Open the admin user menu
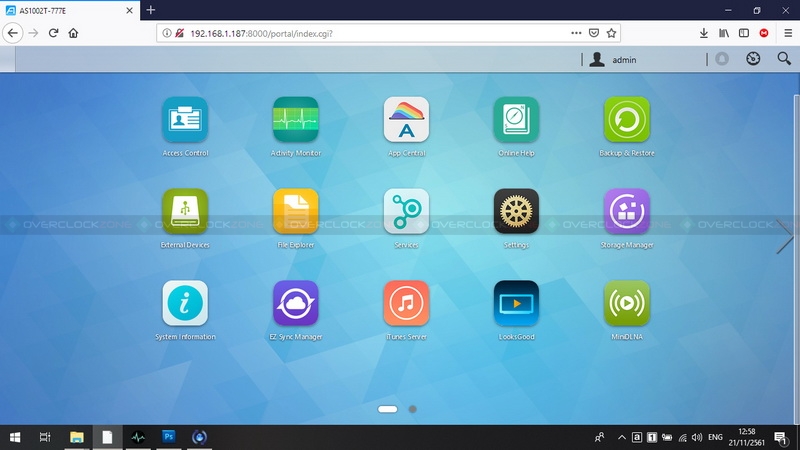800x450 pixels. coord(613,60)
